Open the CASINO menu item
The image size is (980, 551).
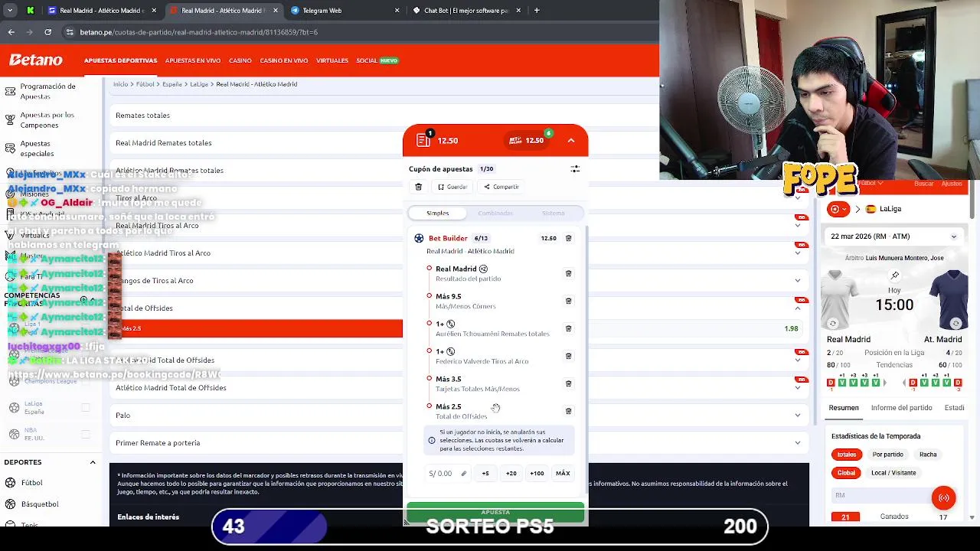(240, 60)
